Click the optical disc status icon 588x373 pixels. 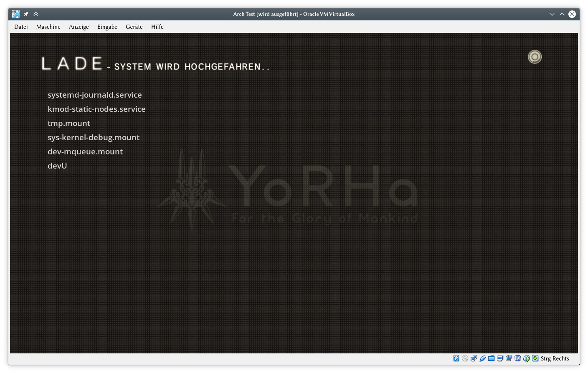click(465, 358)
